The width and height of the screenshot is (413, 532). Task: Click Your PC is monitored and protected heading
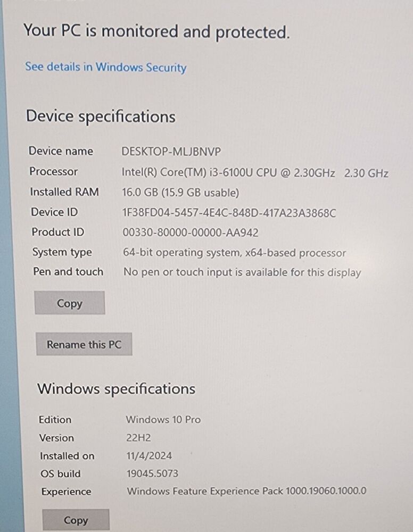157,32
